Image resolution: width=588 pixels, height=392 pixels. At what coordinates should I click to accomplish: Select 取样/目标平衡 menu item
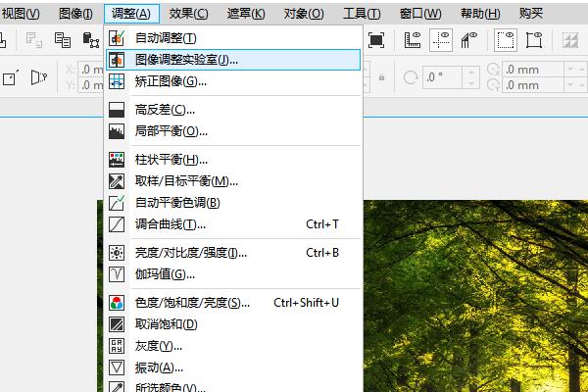pos(186,181)
